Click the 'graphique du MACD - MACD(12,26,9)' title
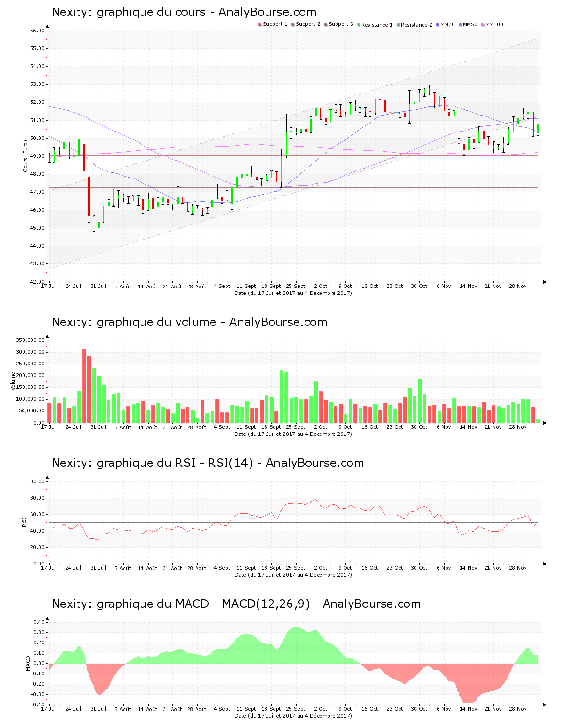 click(236, 604)
